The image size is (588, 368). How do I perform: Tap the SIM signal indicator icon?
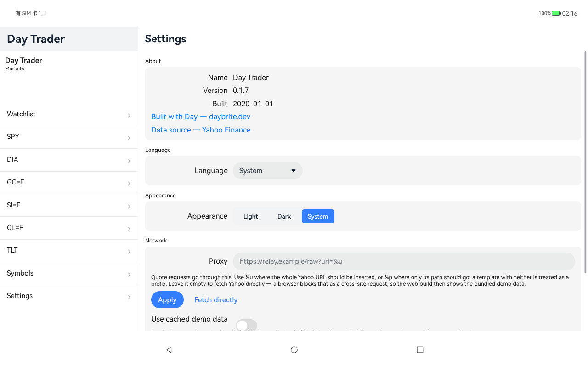[x=44, y=13]
